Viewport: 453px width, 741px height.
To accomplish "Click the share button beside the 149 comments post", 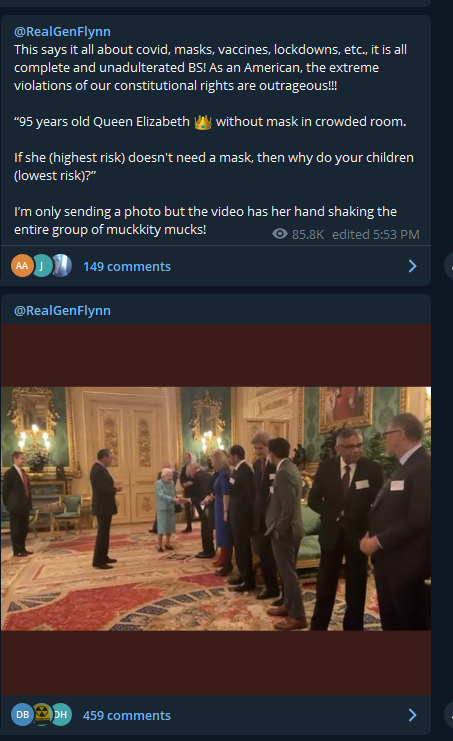I will tap(449, 266).
